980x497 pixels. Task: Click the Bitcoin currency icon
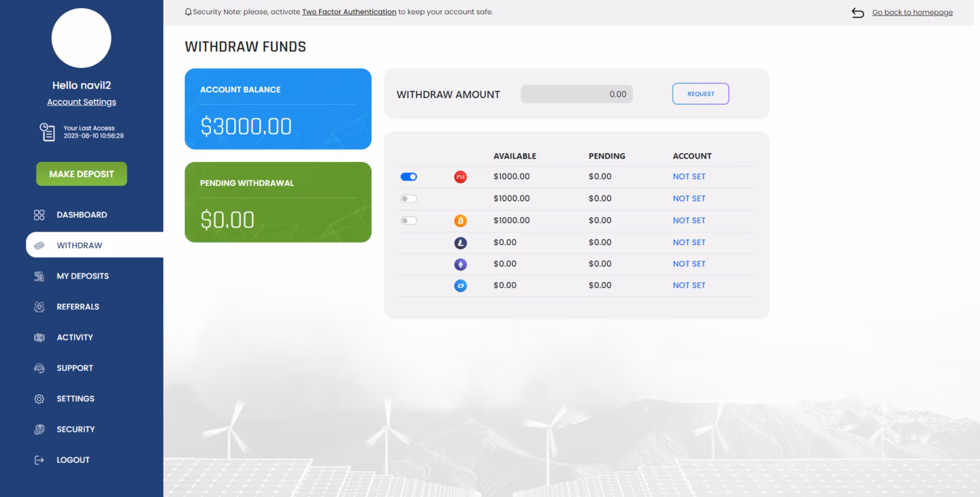pos(460,221)
